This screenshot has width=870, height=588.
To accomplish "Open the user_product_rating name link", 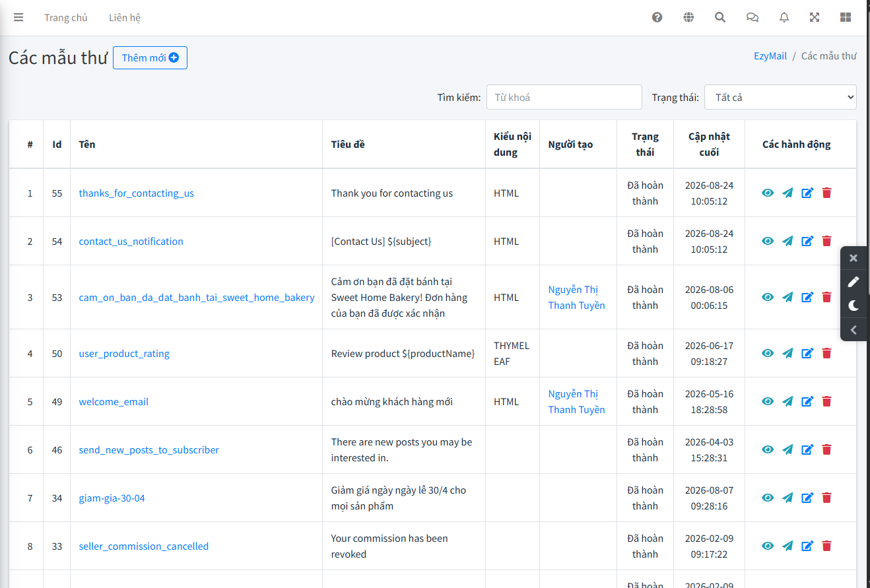I will [x=124, y=354].
